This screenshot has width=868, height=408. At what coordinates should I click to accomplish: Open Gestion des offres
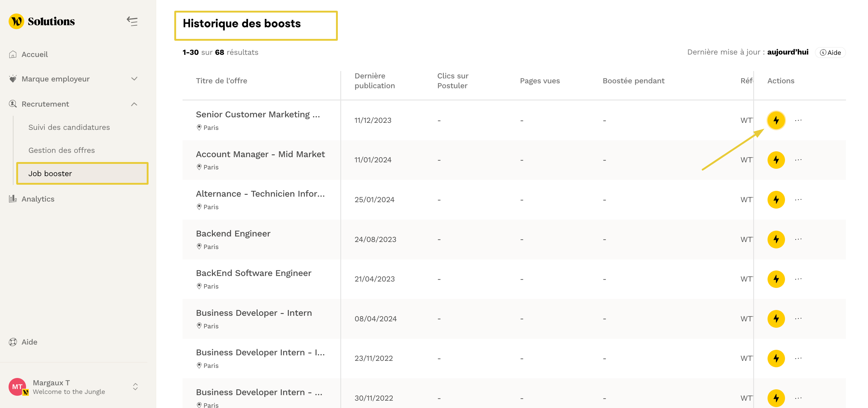pos(61,150)
